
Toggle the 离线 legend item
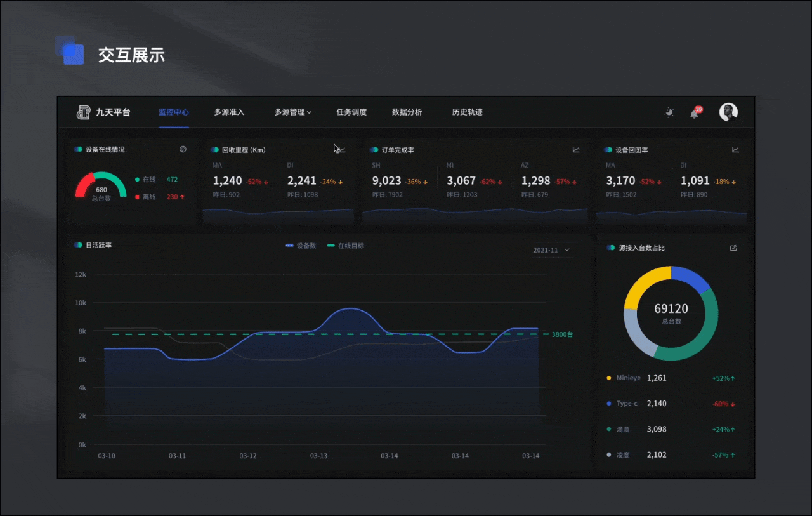tap(145, 197)
